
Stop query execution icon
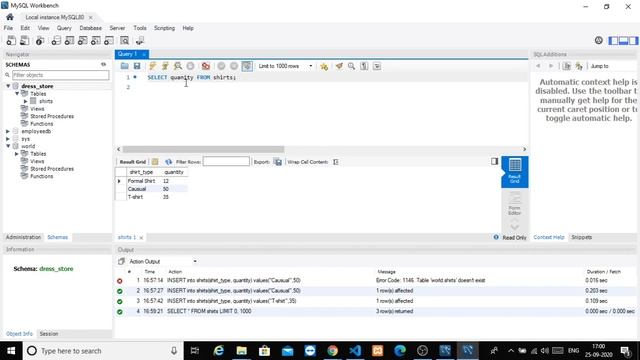(x=190, y=66)
